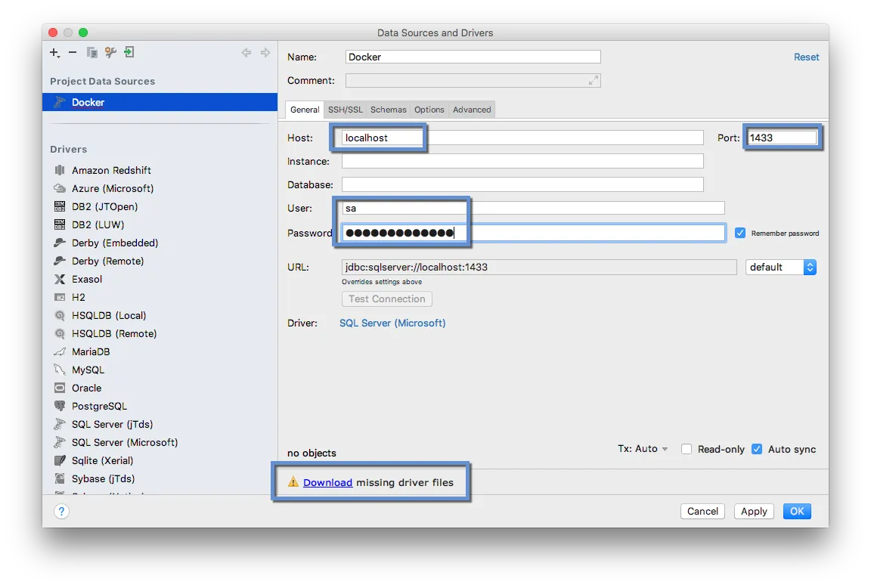Open the Tx: Auto transaction dropdown

click(643, 449)
